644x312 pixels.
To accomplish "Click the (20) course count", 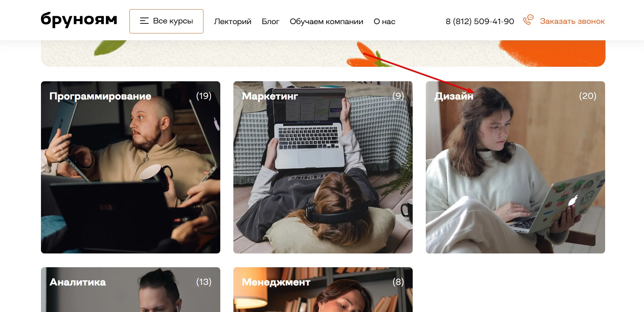I will click(x=588, y=96).
